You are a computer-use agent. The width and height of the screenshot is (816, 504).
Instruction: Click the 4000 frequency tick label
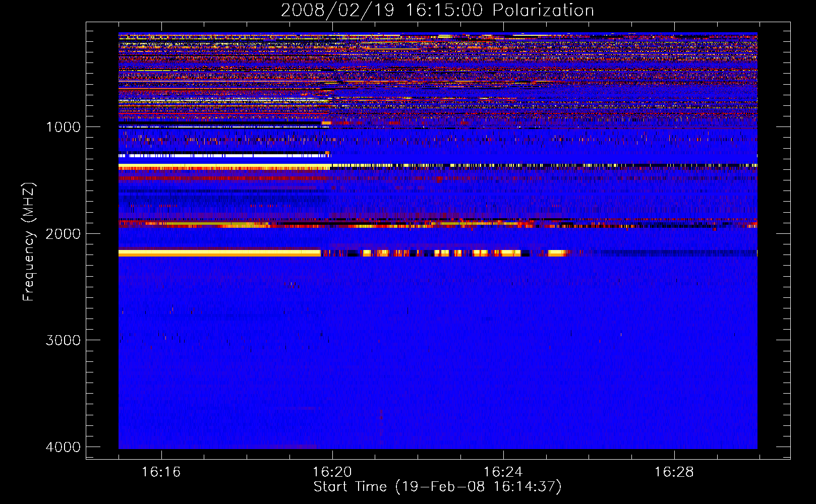pos(64,447)
